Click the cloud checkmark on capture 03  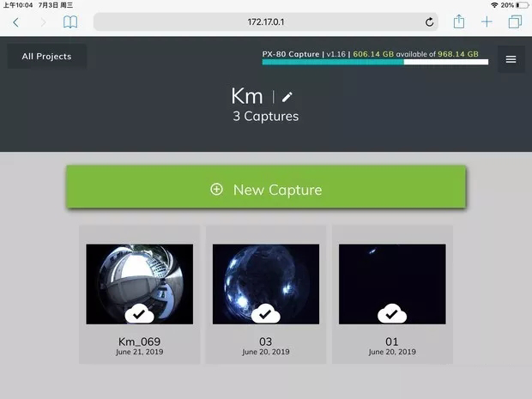pyautogui.click(x=266, y=314)
